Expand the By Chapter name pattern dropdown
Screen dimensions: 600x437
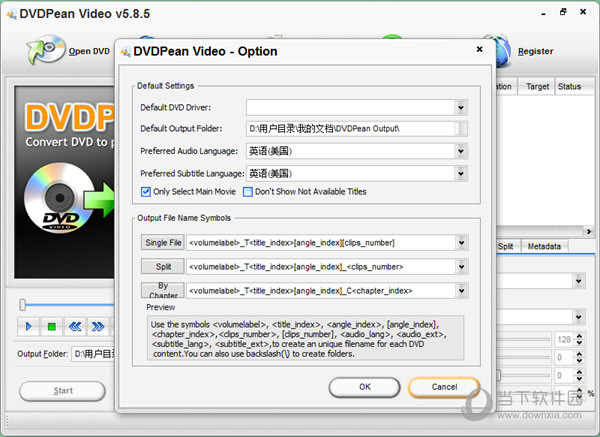click(461, 291)
